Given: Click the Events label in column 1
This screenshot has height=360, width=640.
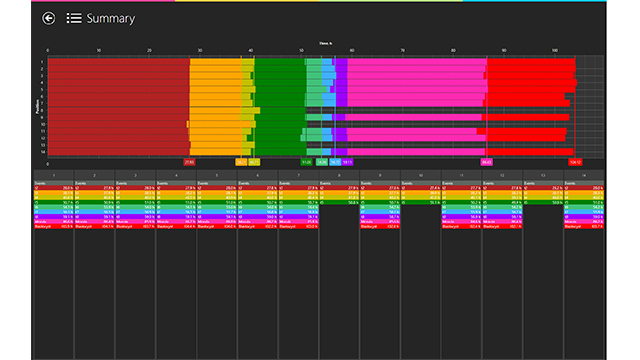Looking at the screenshot, I should coord(40,183).
